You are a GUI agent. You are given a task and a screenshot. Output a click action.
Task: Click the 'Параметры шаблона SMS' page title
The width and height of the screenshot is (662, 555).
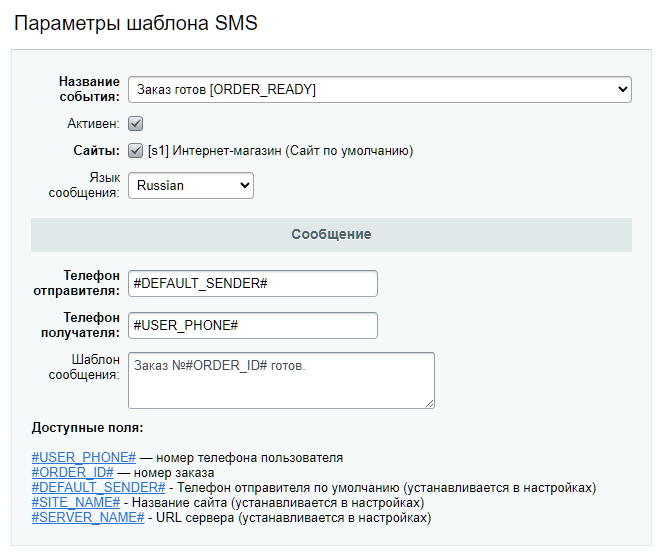point(135,23)
